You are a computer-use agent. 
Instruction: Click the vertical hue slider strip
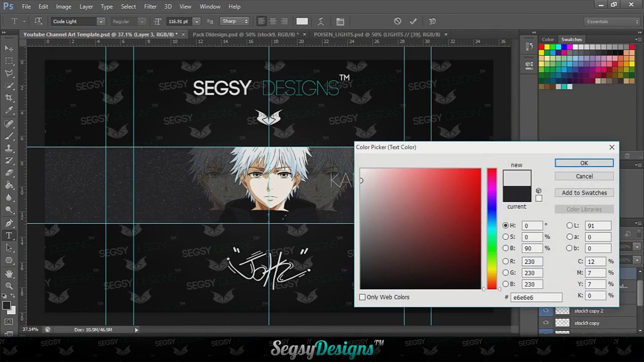492,229
